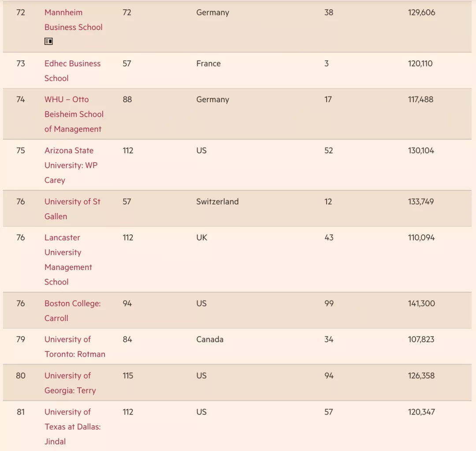Click the France country cell
Image resolution: width=476 pixels, height=451 pixels.
pyautogui.click(x=208, y=63)
